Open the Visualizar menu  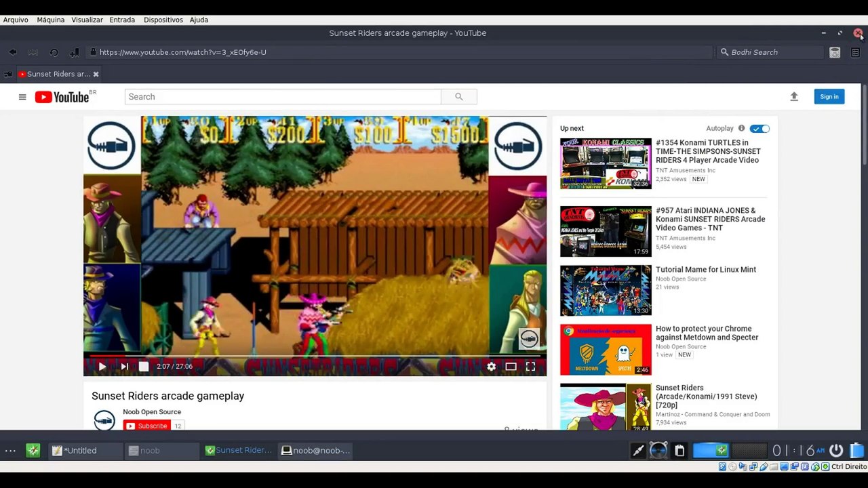(x=87, y=20)
